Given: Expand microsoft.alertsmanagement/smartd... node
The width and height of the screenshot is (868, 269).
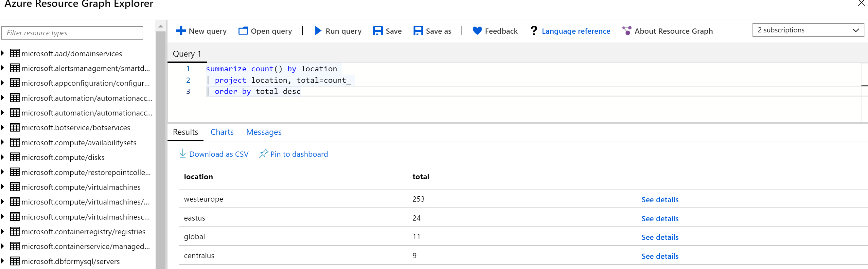Looking at the screenshot, I should coord(3,68).
